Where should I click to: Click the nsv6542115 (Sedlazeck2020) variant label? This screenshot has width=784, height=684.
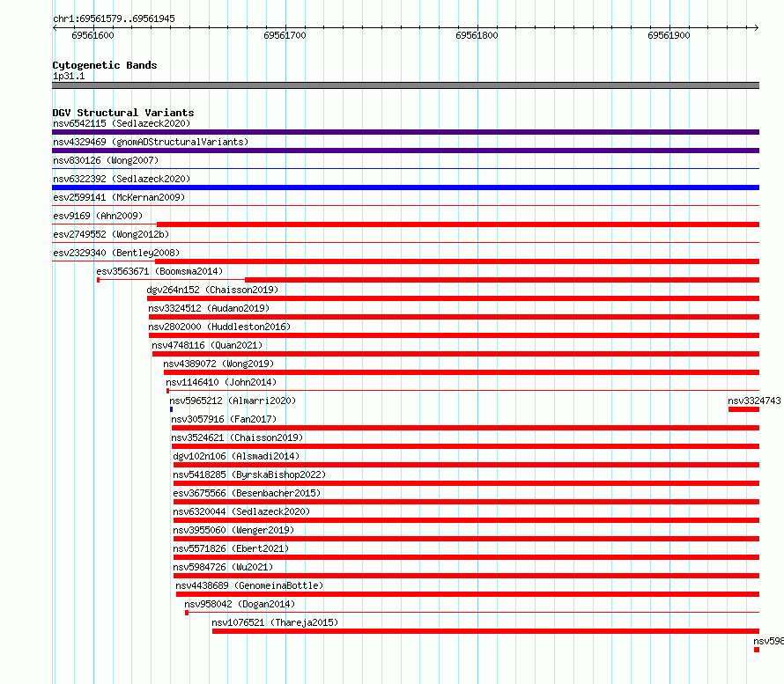(122, 123)
